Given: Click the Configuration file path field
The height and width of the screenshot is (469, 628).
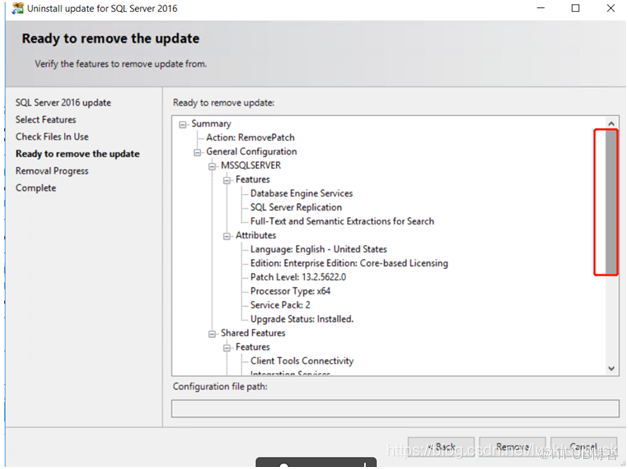Looking at the screenshot, I should (395, 409).
